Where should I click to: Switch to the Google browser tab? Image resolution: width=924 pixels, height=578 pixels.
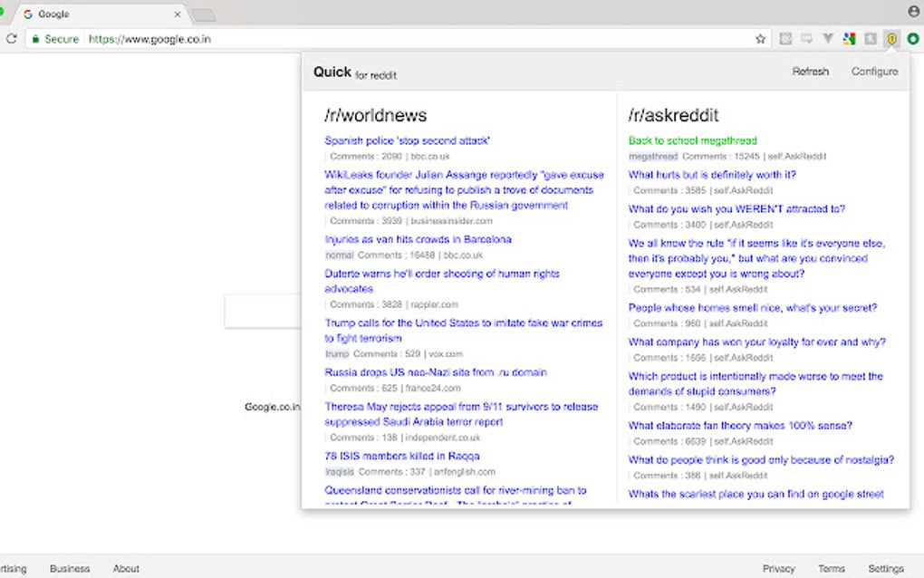pos(91,14)
